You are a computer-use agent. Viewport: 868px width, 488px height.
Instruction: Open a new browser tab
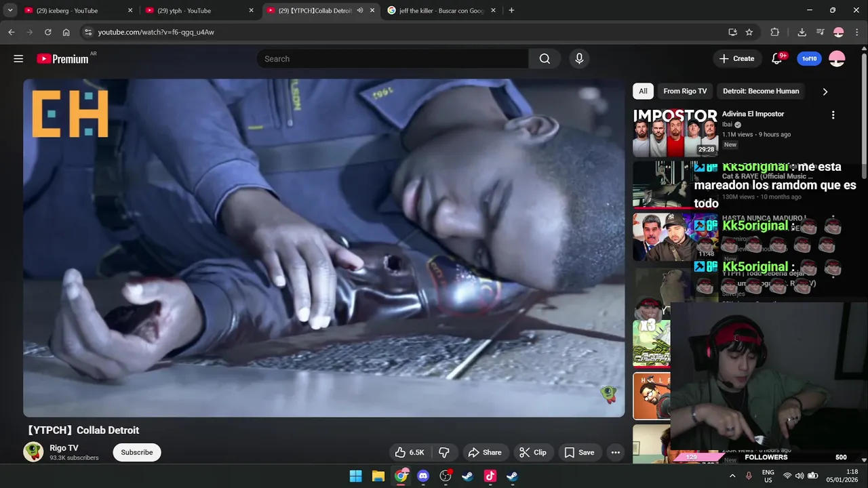click(x=511, y=10)
